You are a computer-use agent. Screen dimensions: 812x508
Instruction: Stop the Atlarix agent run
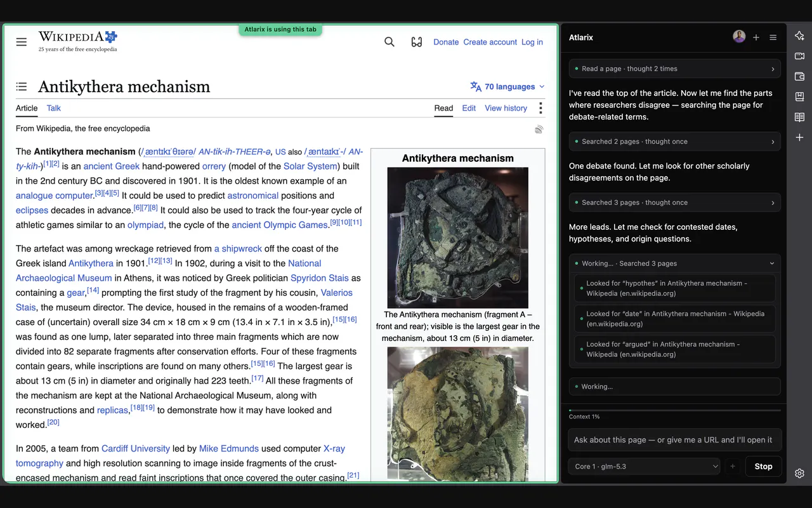pos(763,466)
